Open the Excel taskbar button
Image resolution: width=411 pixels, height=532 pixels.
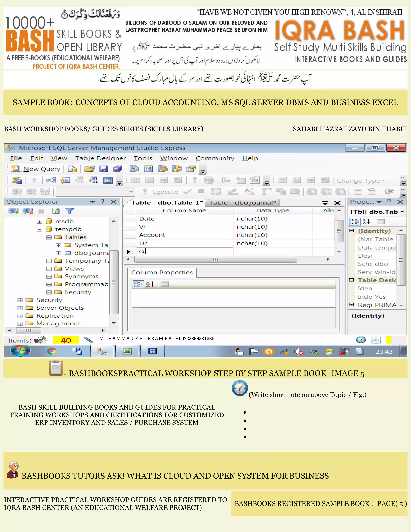[127, 351]
